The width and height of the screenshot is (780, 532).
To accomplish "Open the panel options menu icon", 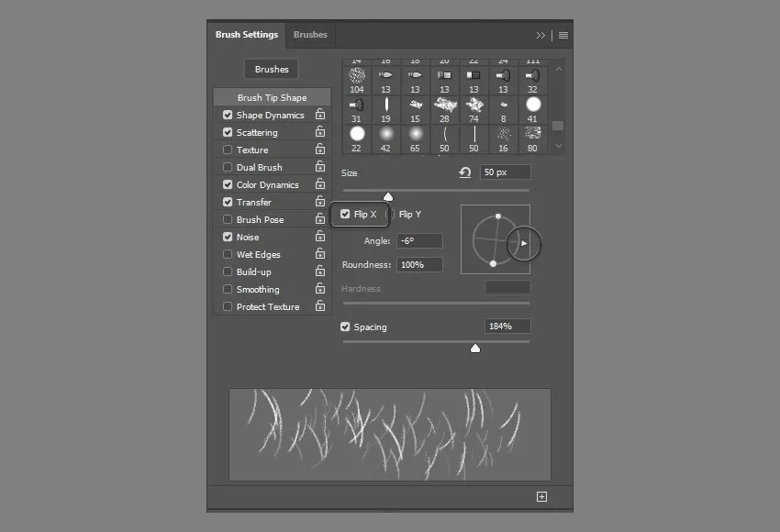I will tap(563, 35).
